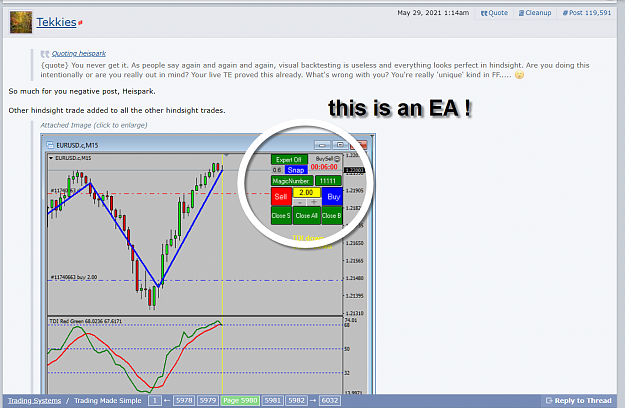Image resolution: width=625 pixels, height=408 pixels.
Task: Click the Tekkies avatar picture
Action: coord(21,22)
